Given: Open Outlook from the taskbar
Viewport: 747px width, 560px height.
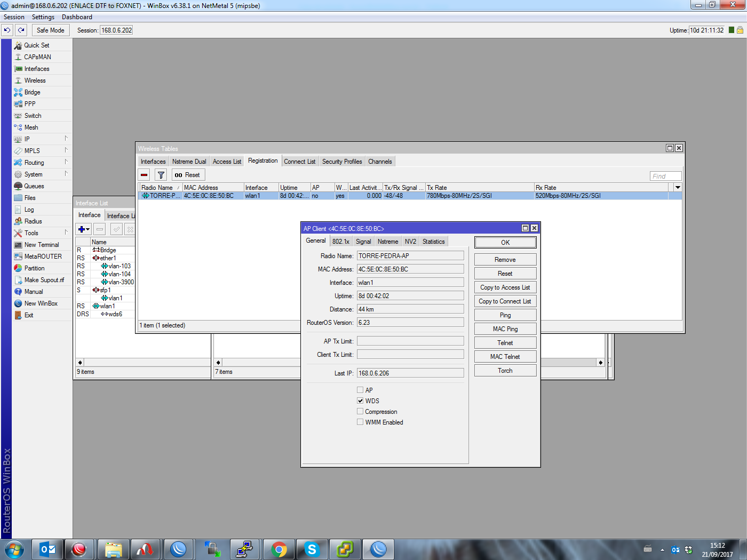Looking at the screenshot, I should [47, 549].
